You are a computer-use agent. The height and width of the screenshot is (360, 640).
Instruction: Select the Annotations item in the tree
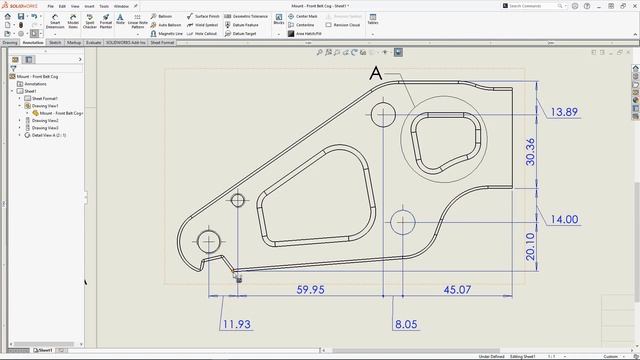click(x=36, y=84)
